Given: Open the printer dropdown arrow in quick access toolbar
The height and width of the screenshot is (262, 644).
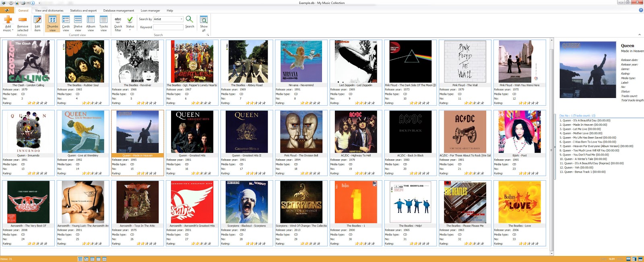Looking at the screenshot, I should 27,3.
